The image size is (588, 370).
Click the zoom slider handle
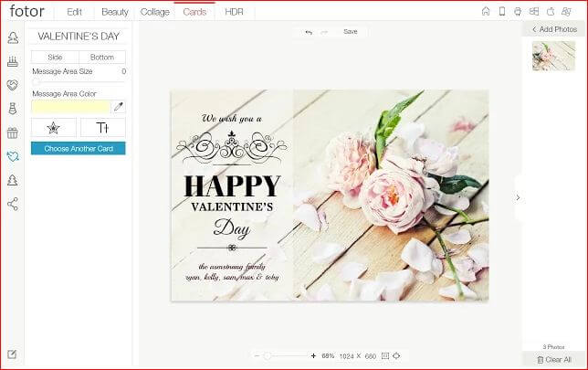268,355
